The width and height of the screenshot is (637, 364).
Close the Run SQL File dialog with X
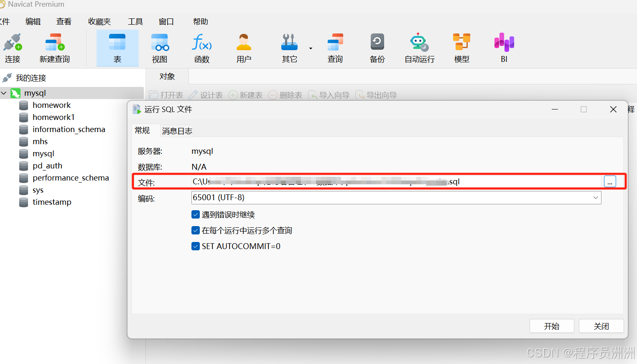pos(613,109)
